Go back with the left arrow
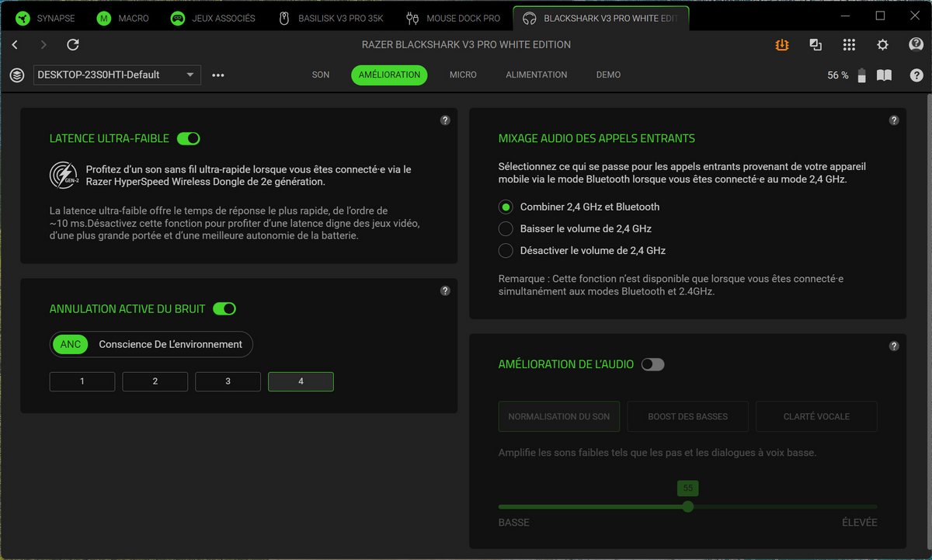Image resolution: width=932 pixels, height=560 pixels. (15, 45)
